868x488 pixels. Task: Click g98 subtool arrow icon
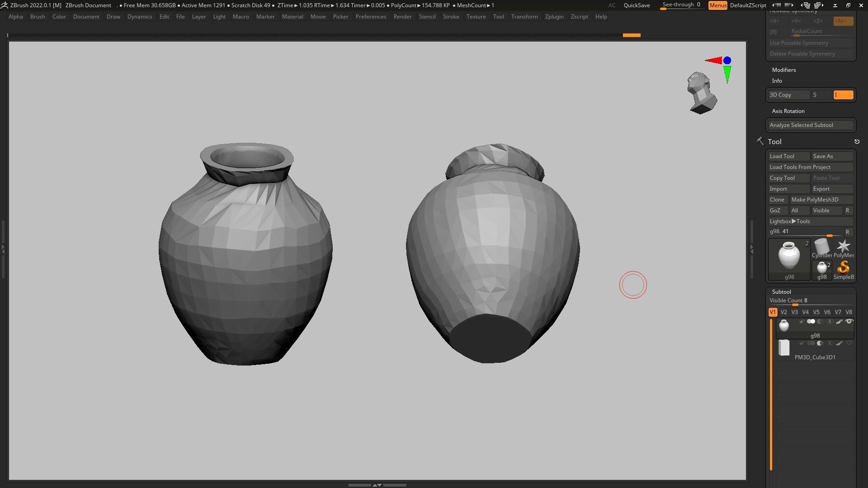(802, 322)
